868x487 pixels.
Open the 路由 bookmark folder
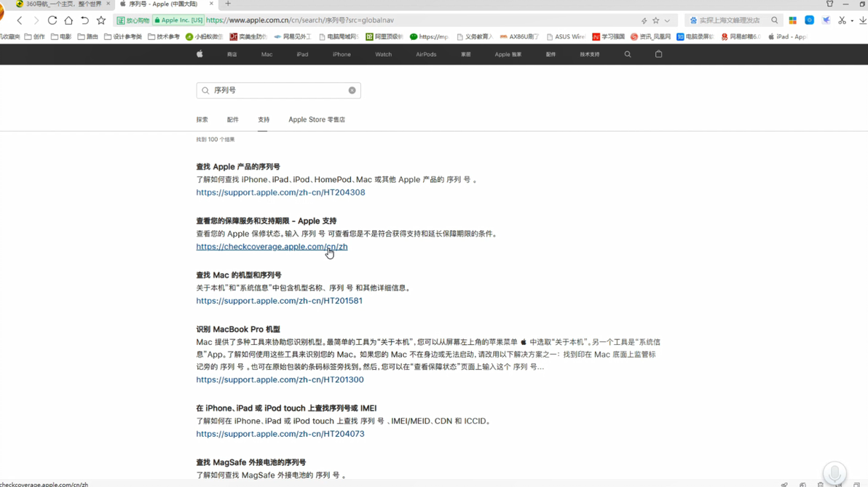87,36
